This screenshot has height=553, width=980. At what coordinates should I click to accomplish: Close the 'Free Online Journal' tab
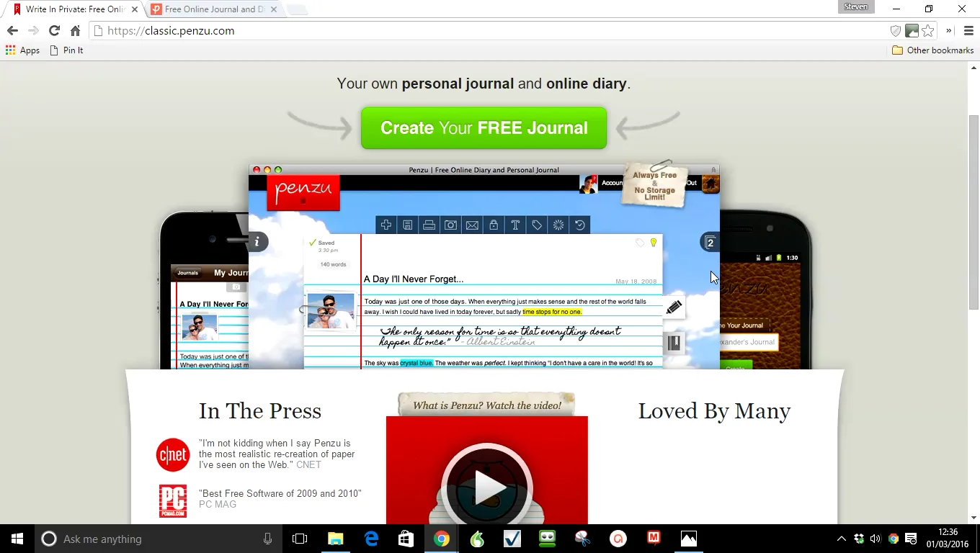tap(273, 9)
